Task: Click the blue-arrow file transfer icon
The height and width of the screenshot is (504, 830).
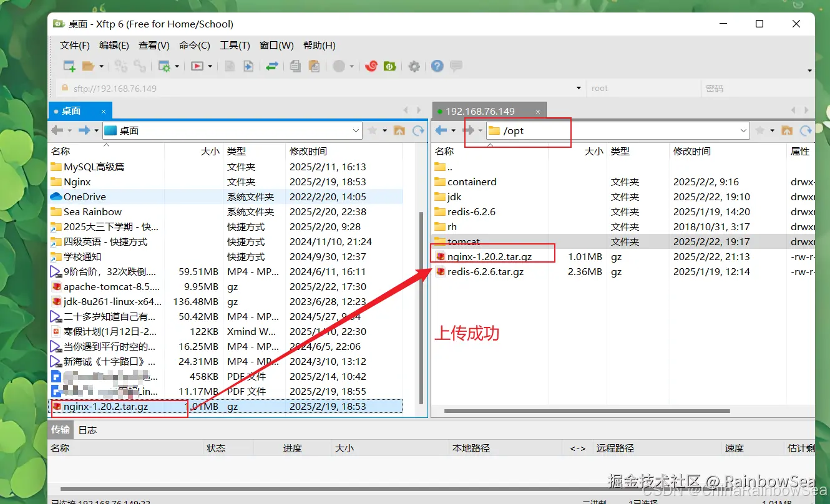Action: click(248, 66)
